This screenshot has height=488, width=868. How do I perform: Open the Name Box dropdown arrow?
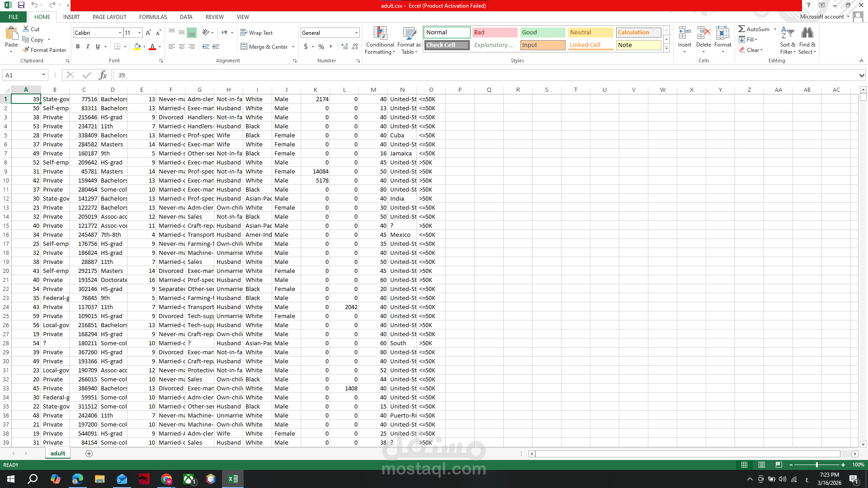(43, 75)
